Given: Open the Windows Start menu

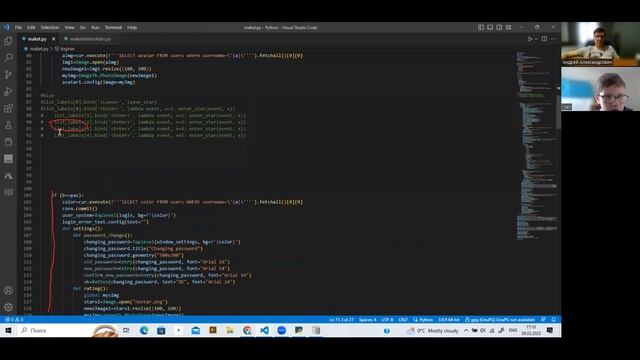Looking at the screenshot, I should tap(8, 330).
